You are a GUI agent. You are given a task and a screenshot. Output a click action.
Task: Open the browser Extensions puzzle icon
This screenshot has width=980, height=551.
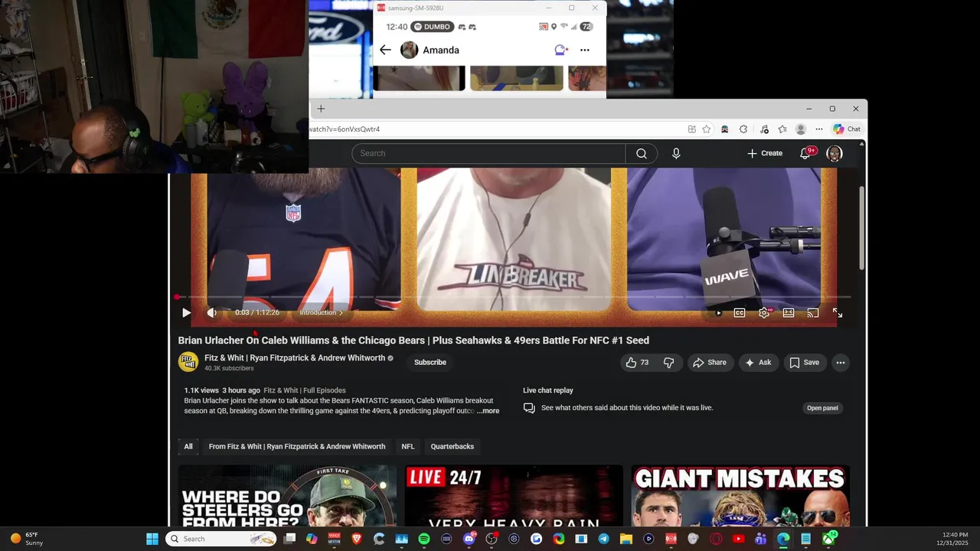point(743,129)
